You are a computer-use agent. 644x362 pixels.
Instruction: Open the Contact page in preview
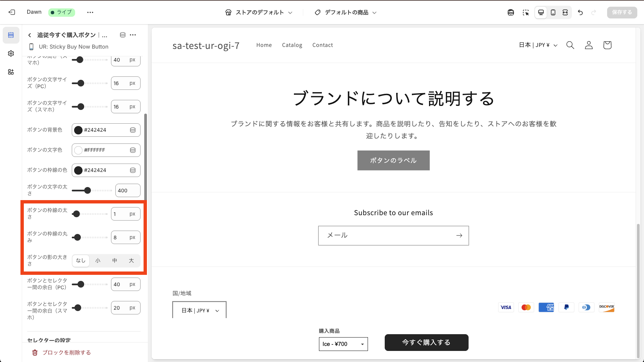coord(322,45)
